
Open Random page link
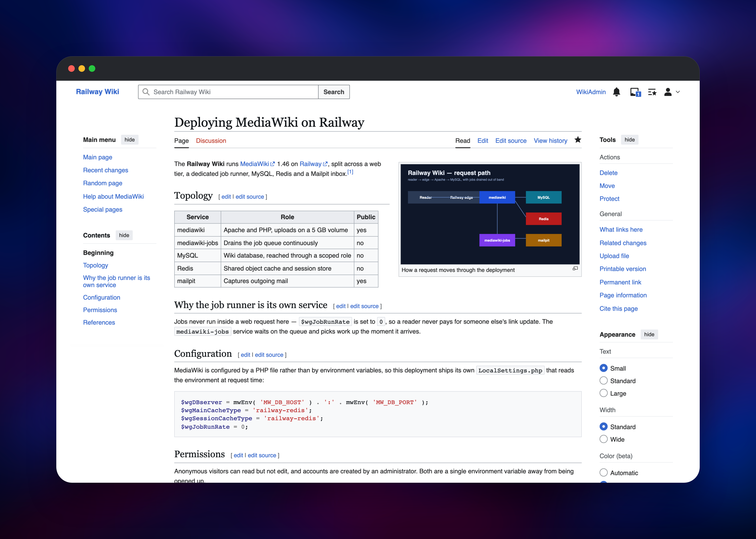pyautogui.click(x=103, y=183)
